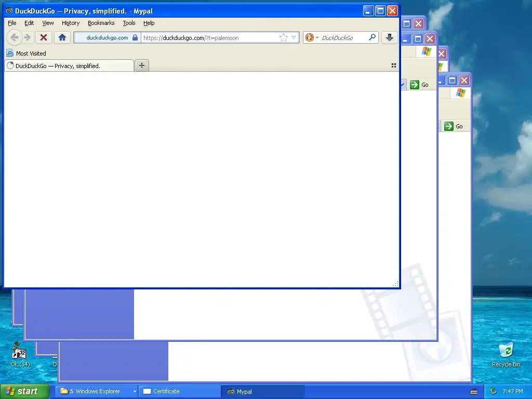
Task: Switch to Certificate taskbar item
Action: click(179, 391)
